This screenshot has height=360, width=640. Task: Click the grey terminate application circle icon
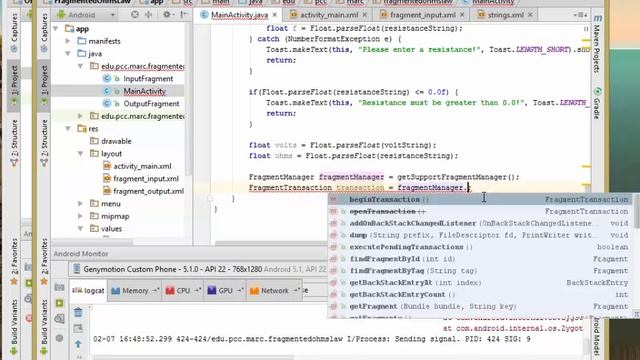pyautogui.click(x=60, y=338)
